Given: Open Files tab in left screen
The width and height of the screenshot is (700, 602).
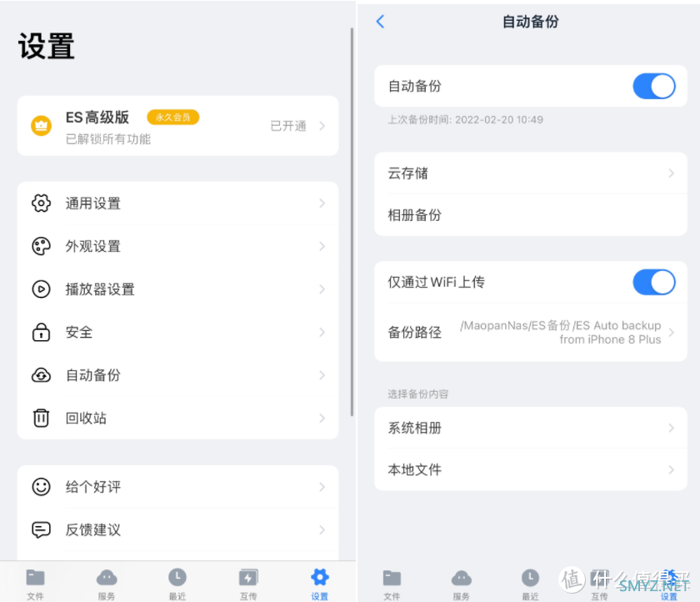Looking at the screenshot, I should (35, 584).
